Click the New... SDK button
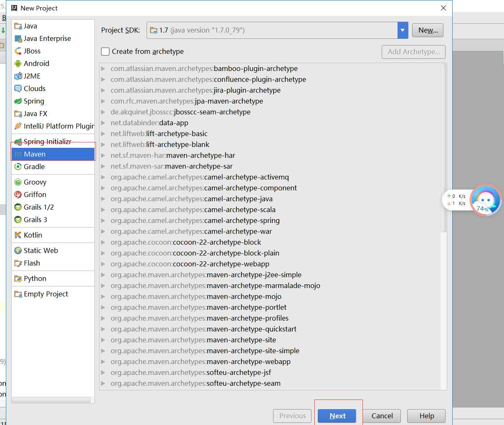The width and height of the screenshot is (504, 425). [x=428, y=30]
